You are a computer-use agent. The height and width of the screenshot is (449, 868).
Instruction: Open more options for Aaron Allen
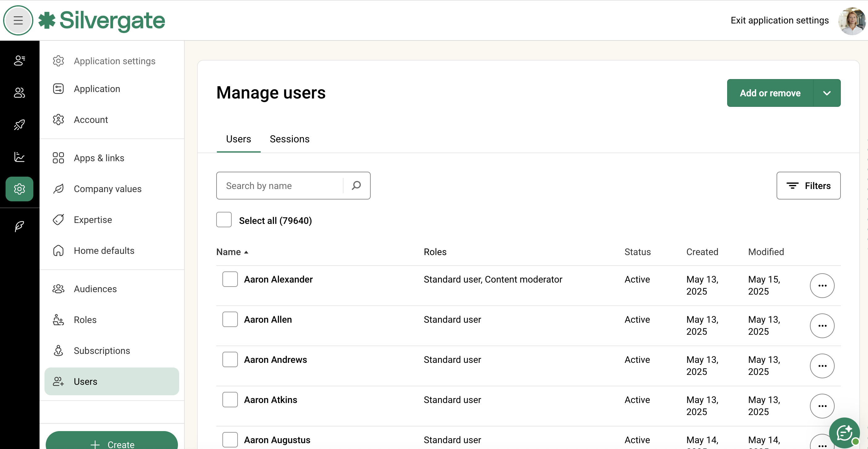[822, 326]
